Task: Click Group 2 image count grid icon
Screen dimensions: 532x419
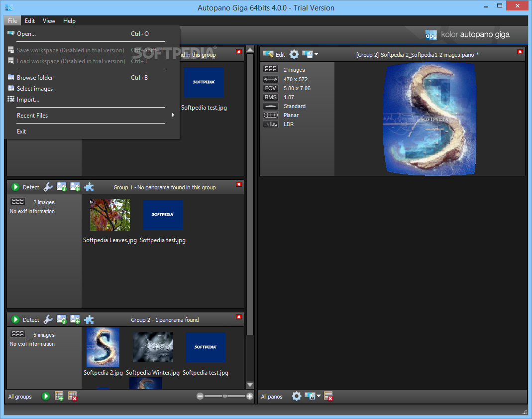Action: (17, 334)
